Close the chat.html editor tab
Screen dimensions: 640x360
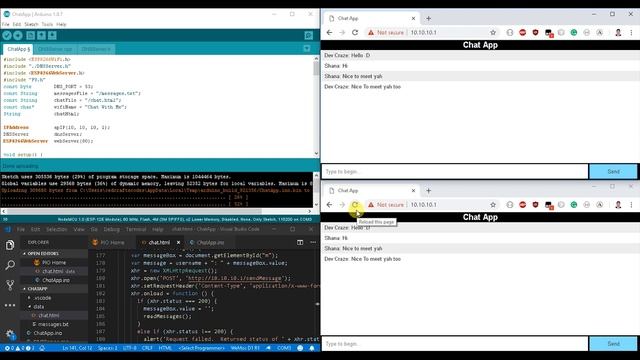[x=178, y=242]
